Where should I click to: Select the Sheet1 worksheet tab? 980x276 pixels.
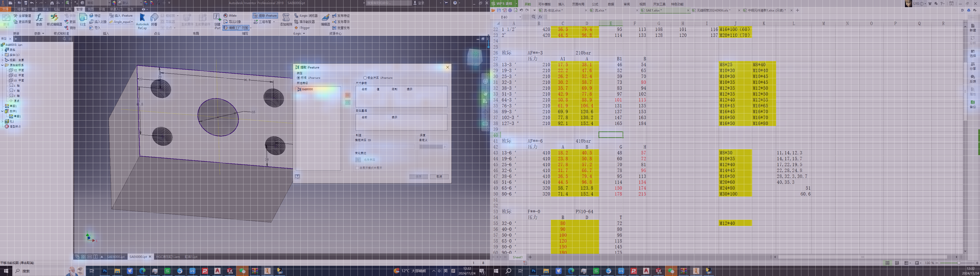pyautogui.click(x=517, y=257)
